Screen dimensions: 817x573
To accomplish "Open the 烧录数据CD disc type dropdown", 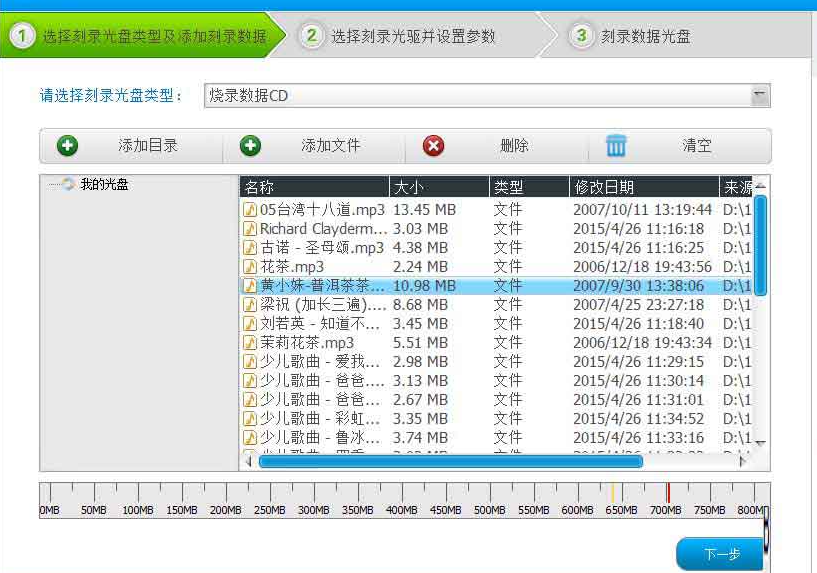I will click(760, 95).
